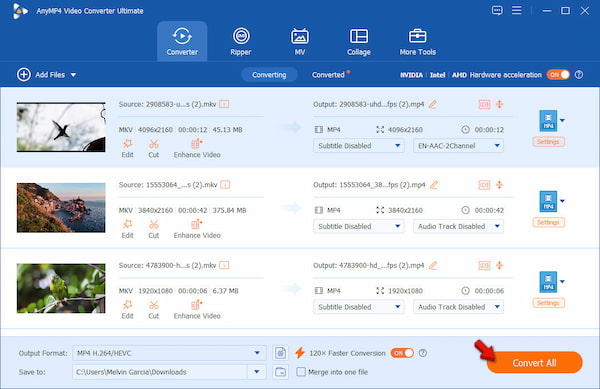Open the hamburger menu in title bar

click(517, 10)
